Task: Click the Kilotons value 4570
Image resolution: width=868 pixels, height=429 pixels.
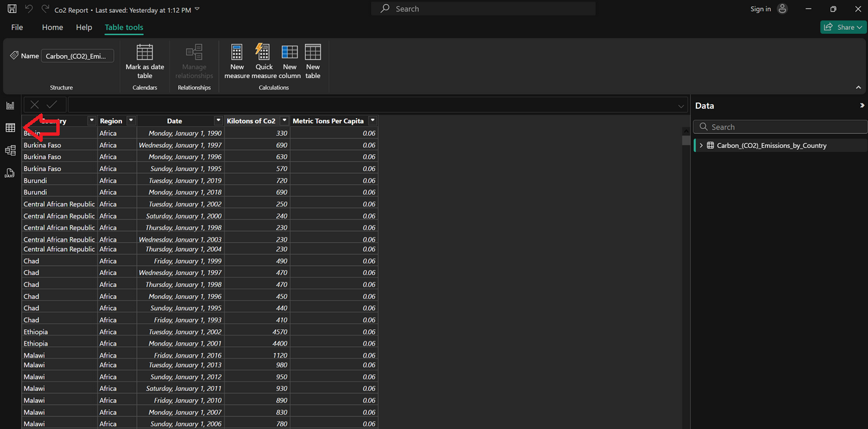Action: [x=279, y=332]
